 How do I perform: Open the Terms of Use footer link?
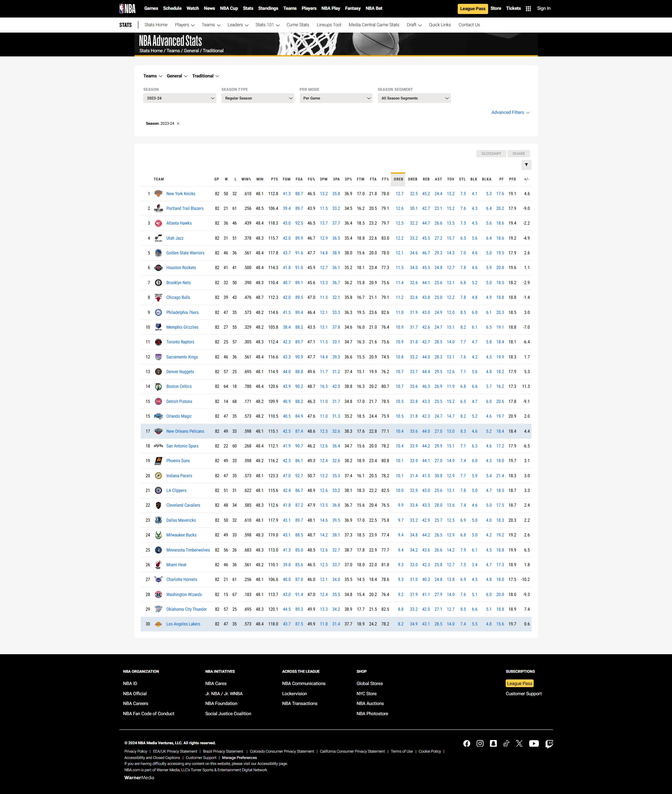tap(402, 752)
